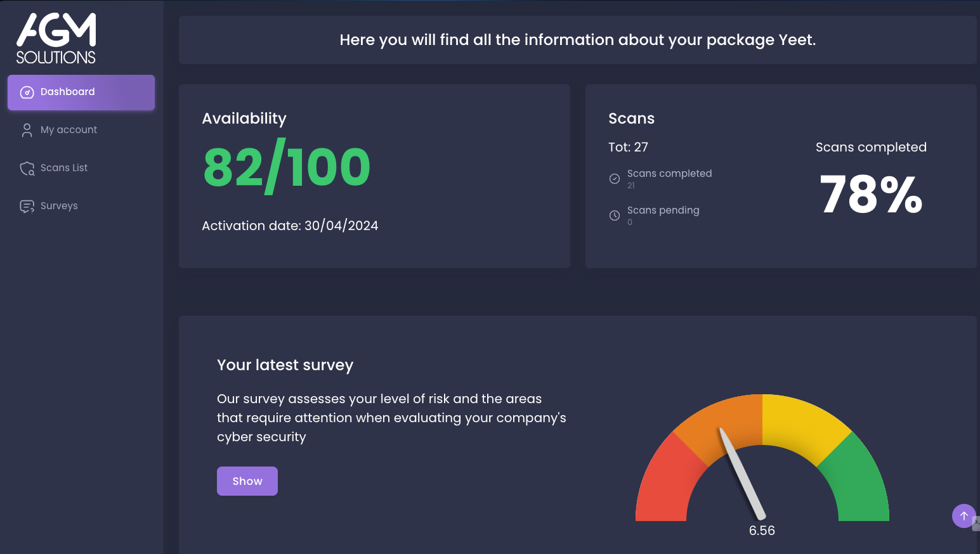Click the AGM Solutions logo
The image size is (980, 554).
click(56, 39)
